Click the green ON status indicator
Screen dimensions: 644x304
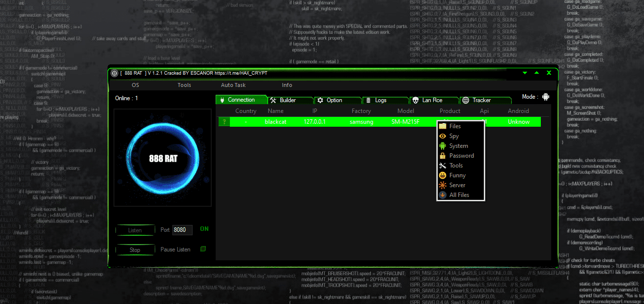click(204, 229)
